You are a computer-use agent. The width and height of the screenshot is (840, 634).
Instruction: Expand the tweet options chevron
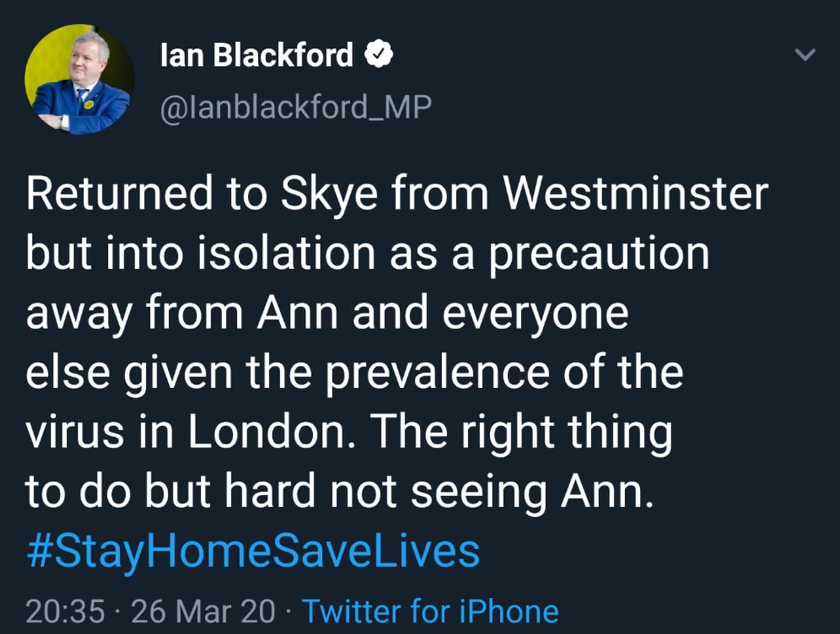click(805, 55)
